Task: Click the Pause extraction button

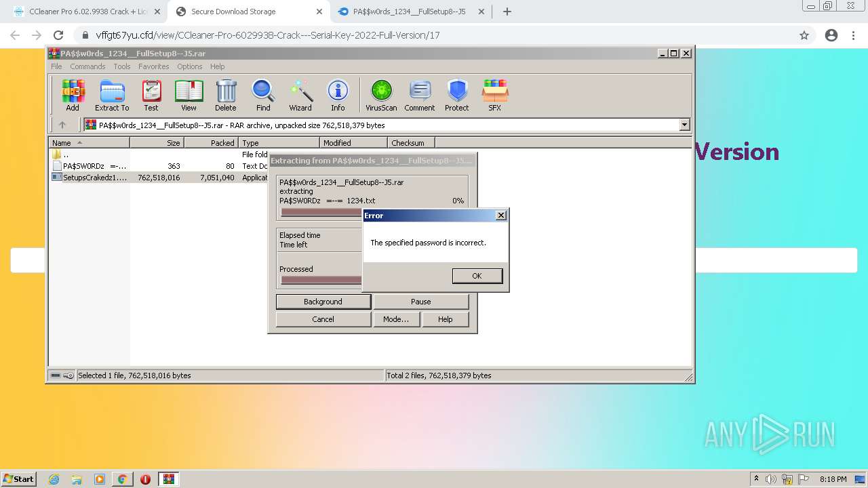Action: [x=420, y=302]
